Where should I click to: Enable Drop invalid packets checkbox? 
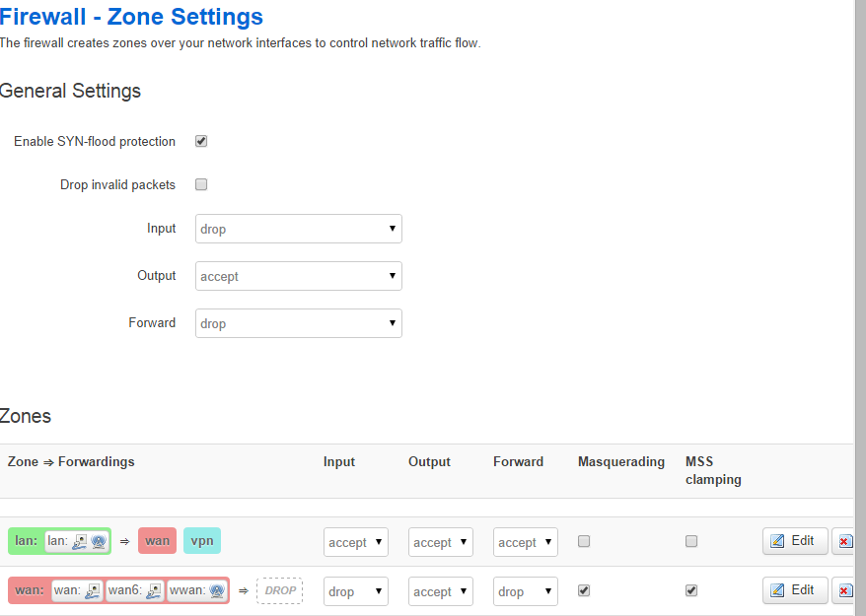coord(201,184)
